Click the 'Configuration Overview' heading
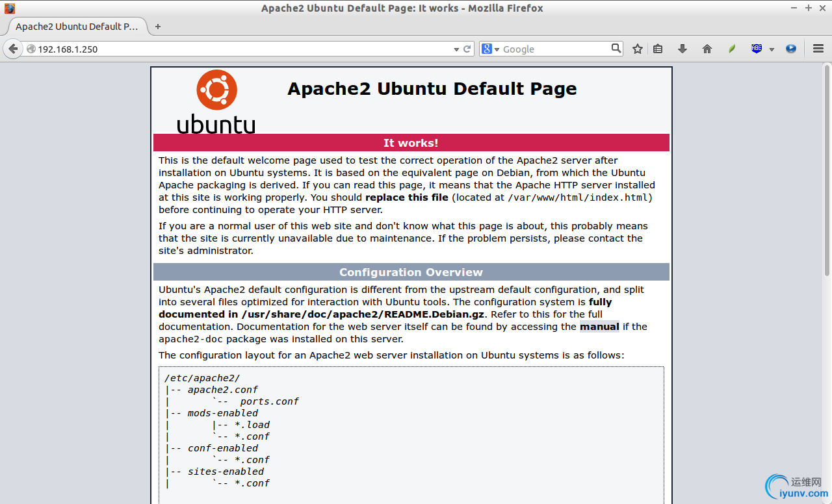This screenshot has width=832, height=504. (411, 272)
